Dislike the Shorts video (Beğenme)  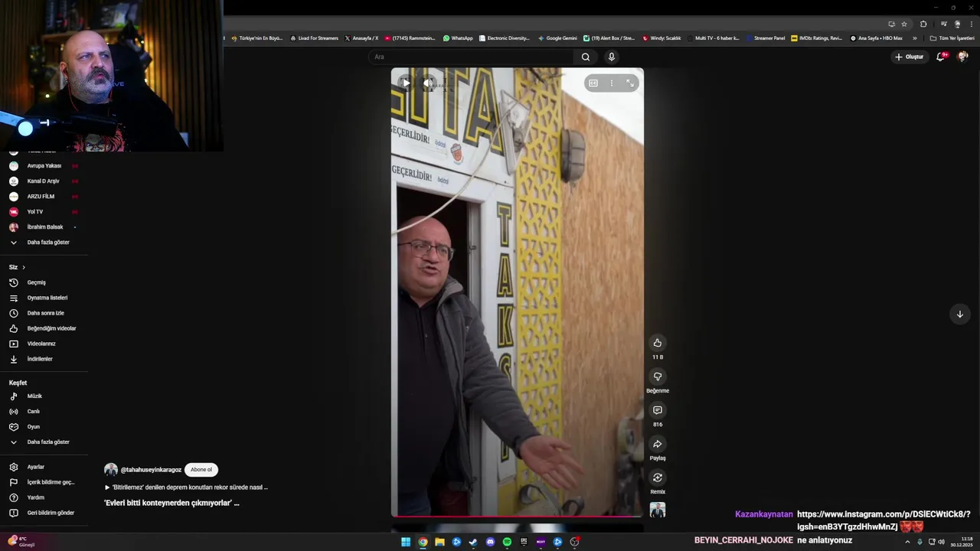(x=657, y=377)
